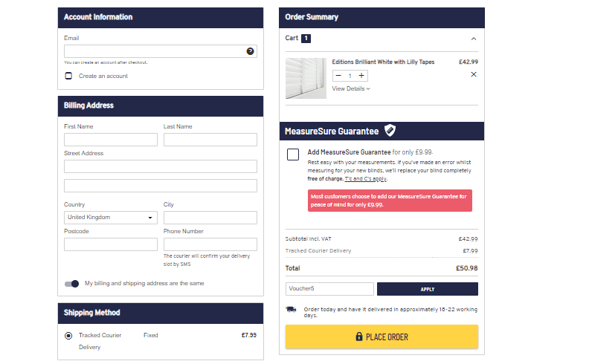589x364 pixels.
Task: Click the Postcode input field
Action: 110,244
